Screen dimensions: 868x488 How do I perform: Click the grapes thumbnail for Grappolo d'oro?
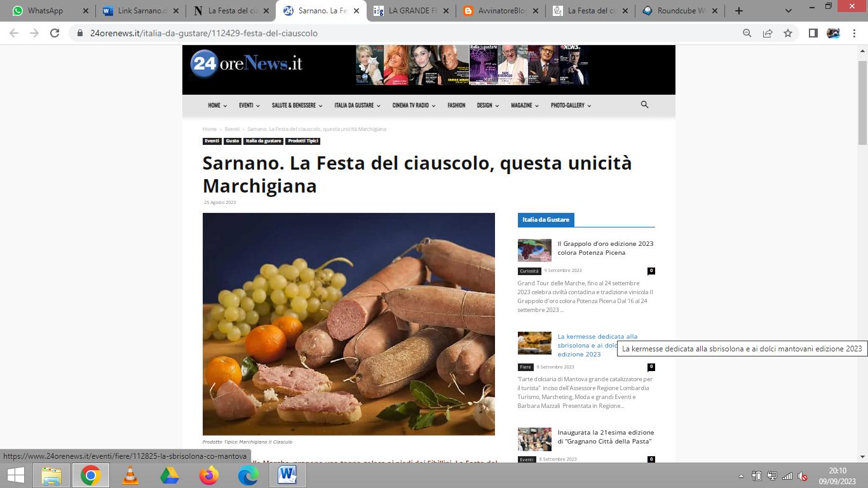(534, 250)
